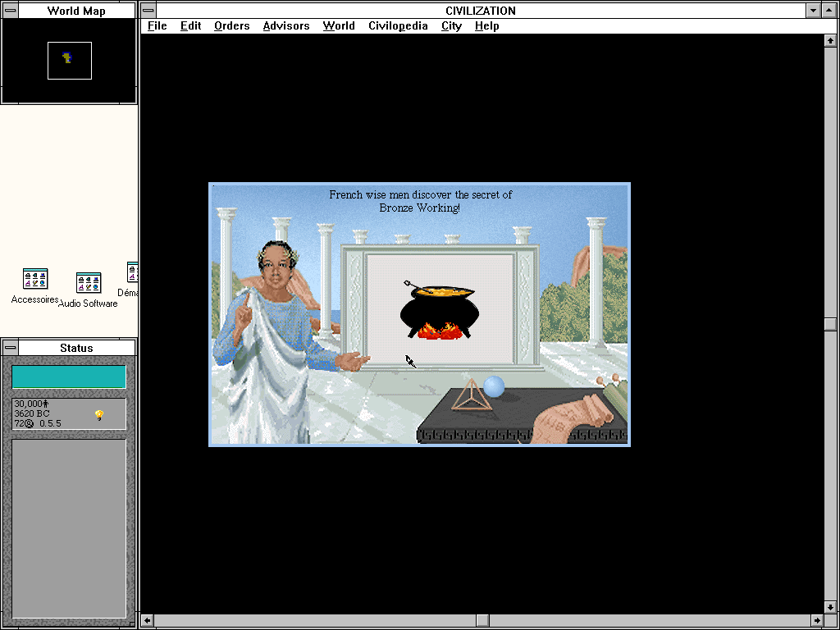Click the vertical scrollbar thumb

[x=830, y=324]
